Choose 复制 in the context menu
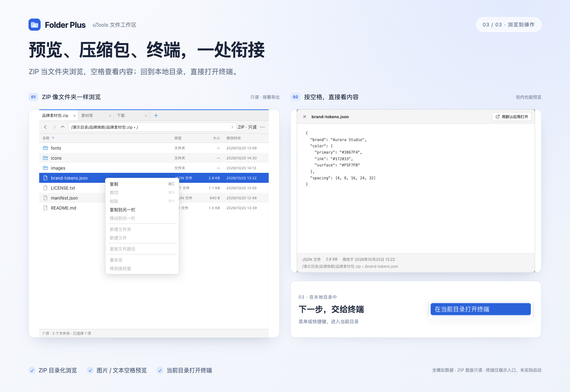This screenshot has width=570, height=392. tap(142, 184)
